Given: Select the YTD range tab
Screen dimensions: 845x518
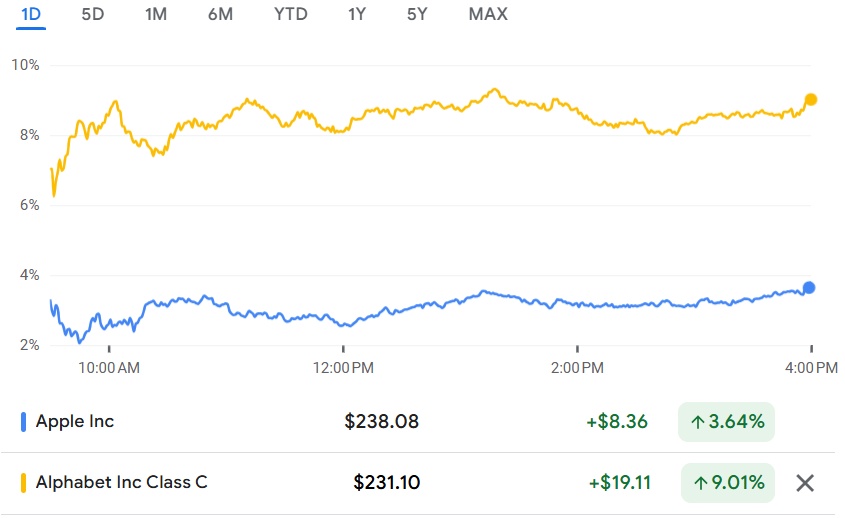Looking at the screenshot, I should click(x=290, y=14).
